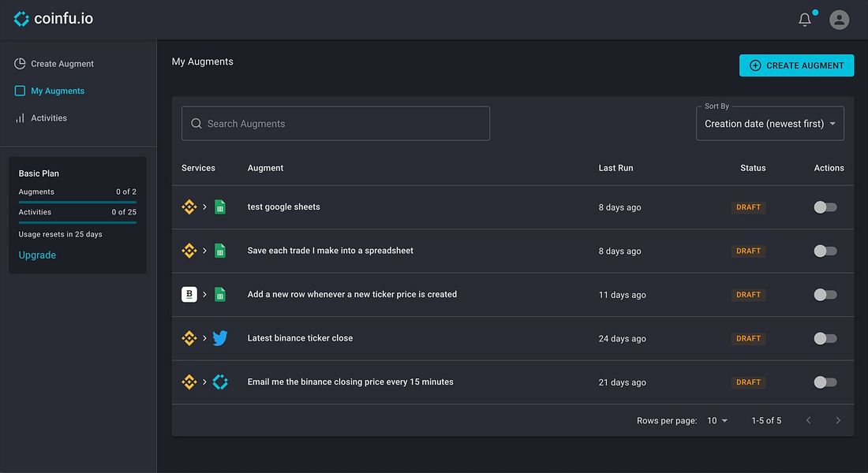Click the Services column header

coord(198,168)
